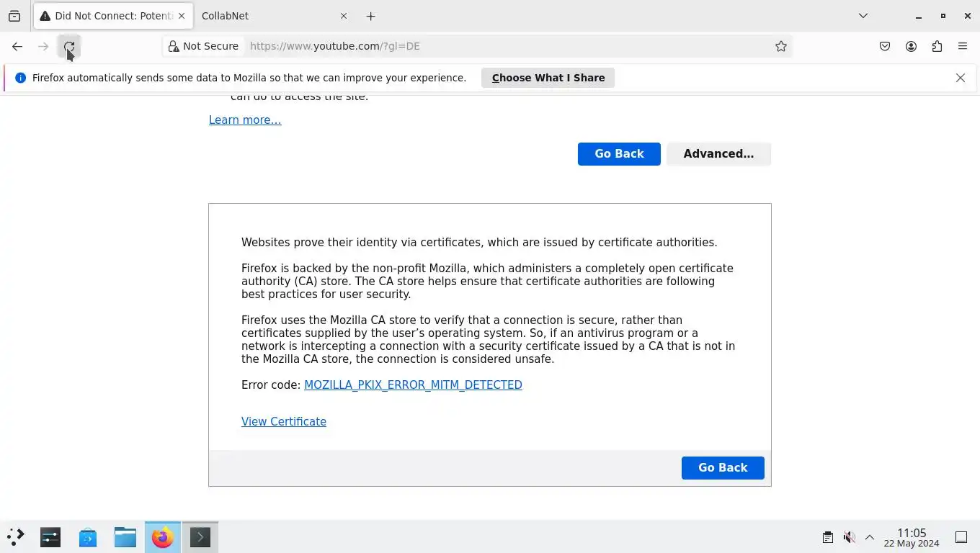Switch to the CollabNet tab
The height and width of the screenshot is (553, 980).
tap(275, 16)
